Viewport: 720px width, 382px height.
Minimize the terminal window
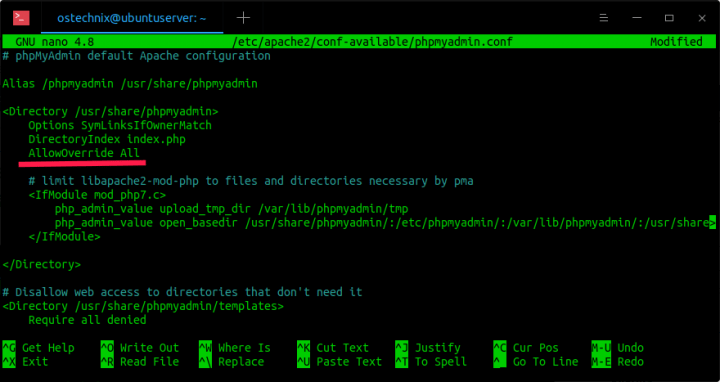point(636,18)
